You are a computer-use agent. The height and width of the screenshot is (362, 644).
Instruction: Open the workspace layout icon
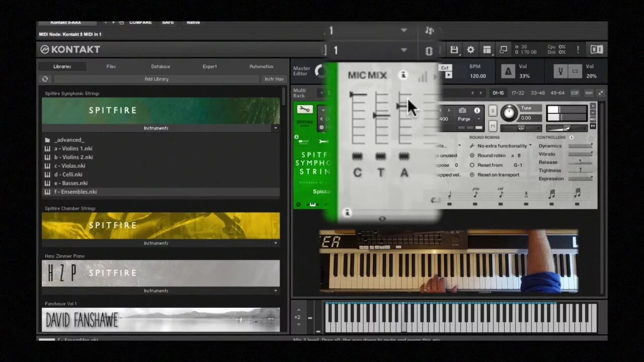pos(487,50)
